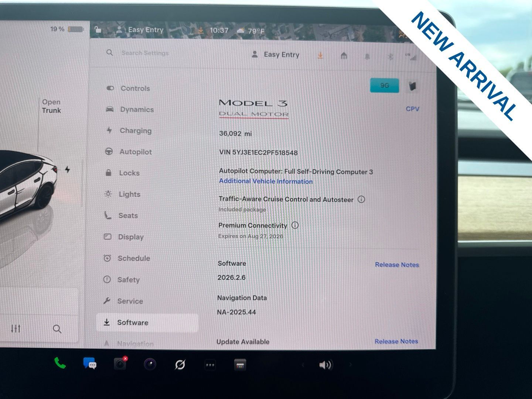
Task: Open quick controls sliders icon on left panel
Action: point(16,328)
